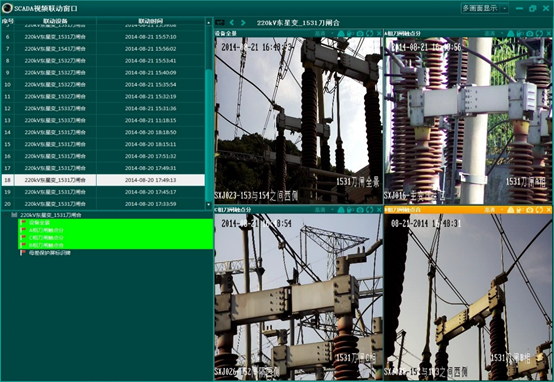The image size is (554, 382).
Task: Select row 20 dated 2014-08-20 17:33:59
Action: (103, 204)
